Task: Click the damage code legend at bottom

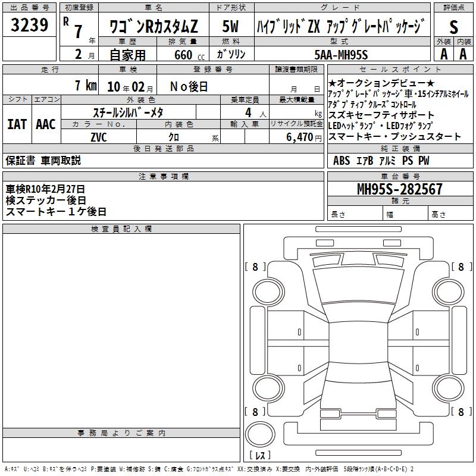Action: (209, 469)
